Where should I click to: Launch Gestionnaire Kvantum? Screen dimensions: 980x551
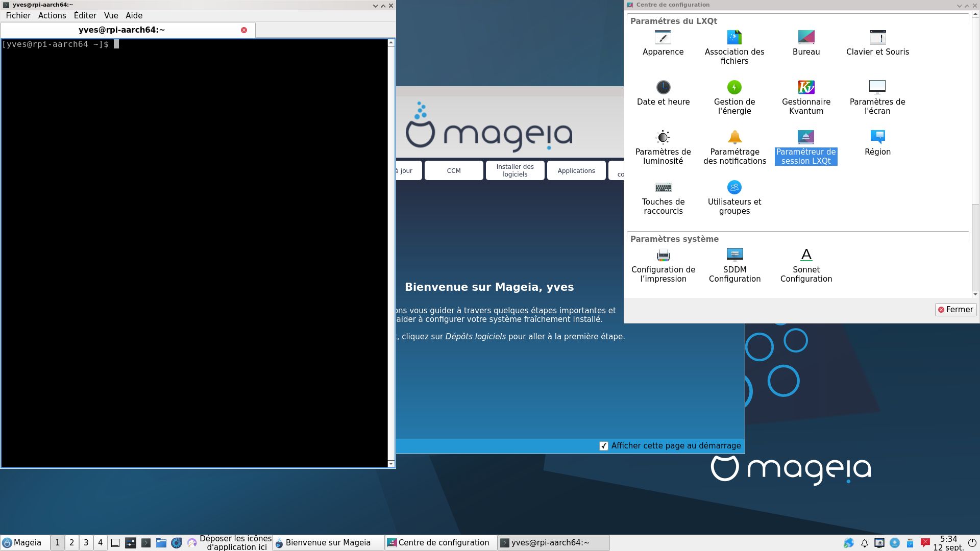click(806, 97)
